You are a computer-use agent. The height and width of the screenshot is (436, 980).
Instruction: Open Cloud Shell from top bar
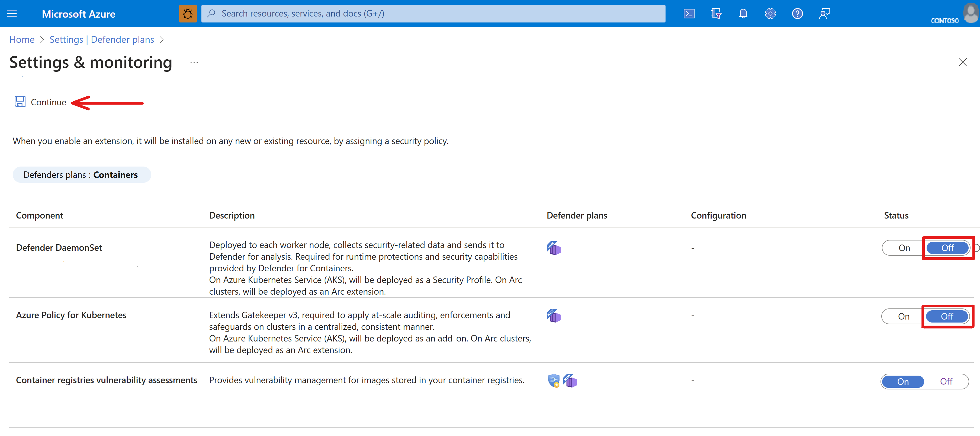click(x=689, y=14)
